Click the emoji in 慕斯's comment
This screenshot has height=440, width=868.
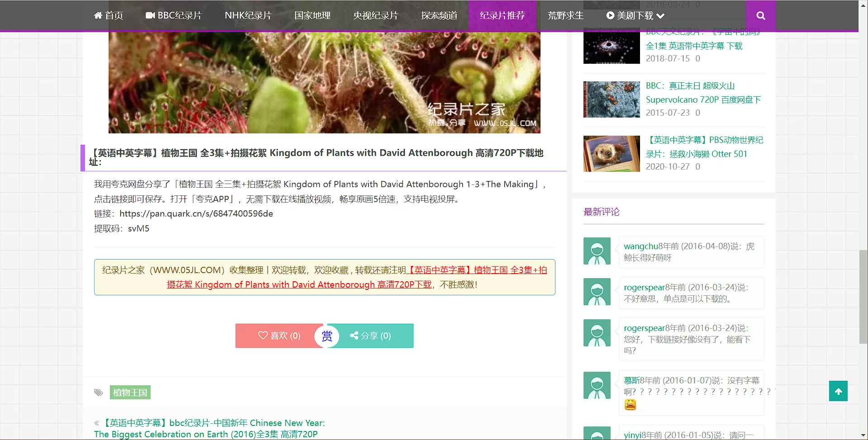pos(630,405)
